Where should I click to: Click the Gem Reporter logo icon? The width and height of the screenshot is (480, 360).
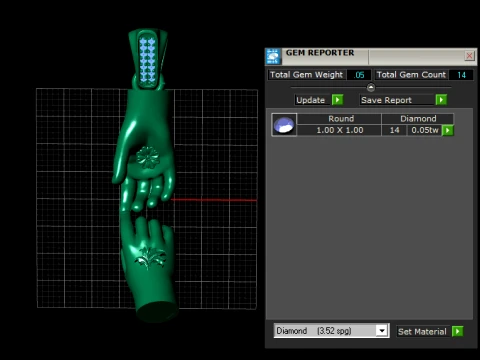[x=273, y=56]
